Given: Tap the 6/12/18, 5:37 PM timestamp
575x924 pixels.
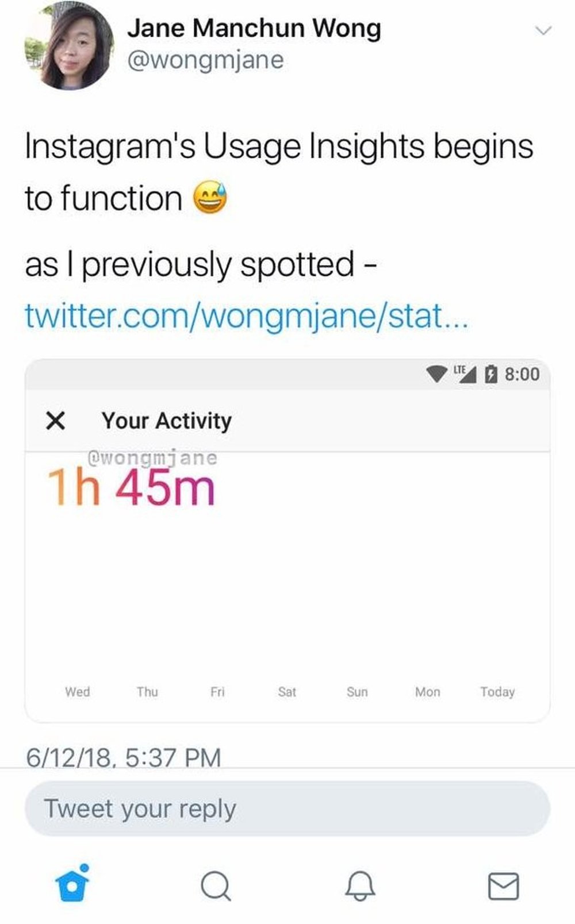Looking at the screenshot, I should pos(123,757).
